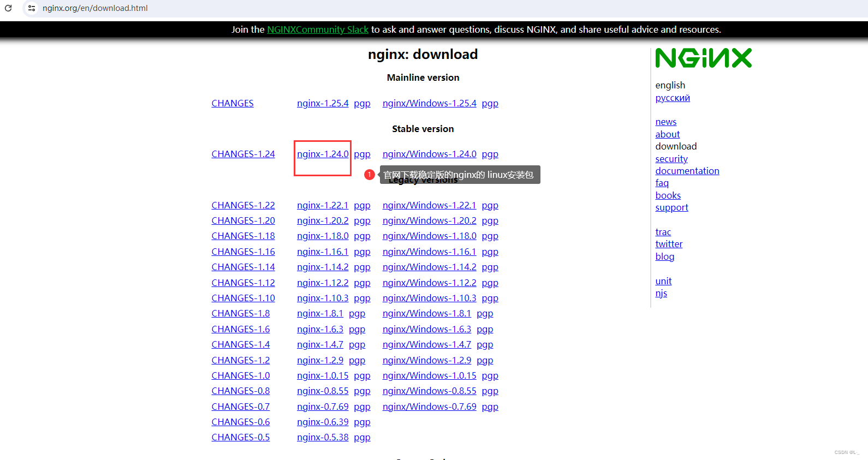Open the about page
Image resolution: width=868 pixels, height=460 pixels.
coord(668,134)
